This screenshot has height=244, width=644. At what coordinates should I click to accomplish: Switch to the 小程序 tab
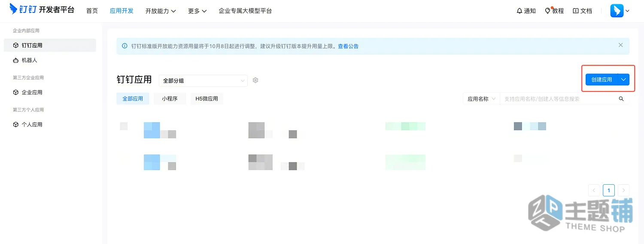tap(170, 98)
